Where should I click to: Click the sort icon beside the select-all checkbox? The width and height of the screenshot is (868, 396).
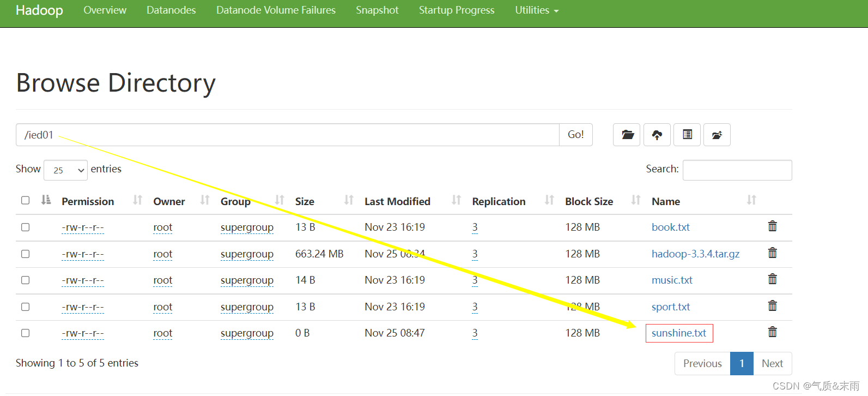coord(46,200)
